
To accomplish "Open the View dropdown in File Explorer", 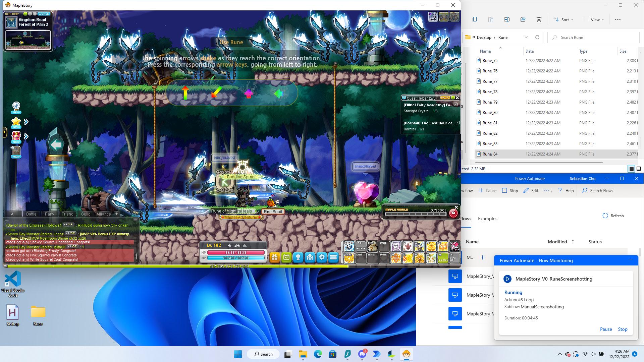I will 593,19.
